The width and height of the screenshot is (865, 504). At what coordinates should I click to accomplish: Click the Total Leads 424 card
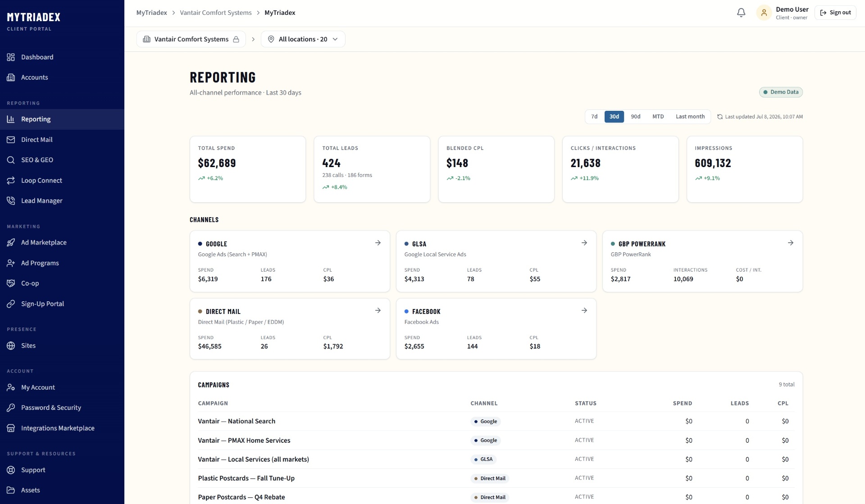click(372, 169)
